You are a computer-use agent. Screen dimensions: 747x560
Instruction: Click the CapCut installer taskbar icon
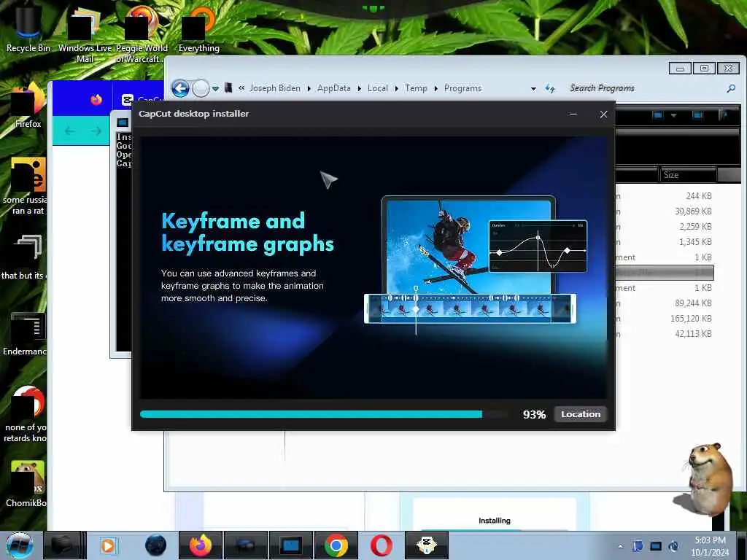pos(426,545)
